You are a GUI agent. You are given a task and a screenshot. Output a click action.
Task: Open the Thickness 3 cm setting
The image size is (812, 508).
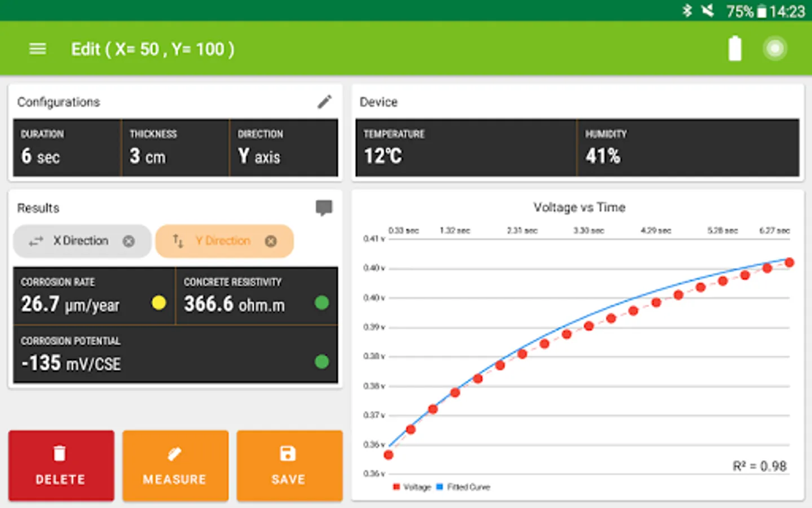pos(175,148)
